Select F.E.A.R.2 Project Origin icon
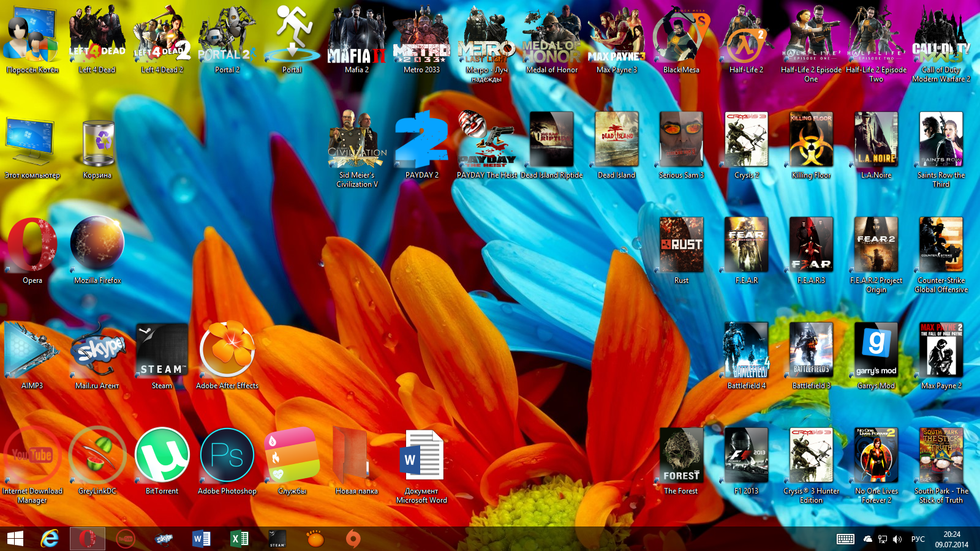Viewport: 980px width, 551px height. click(876, 245)
